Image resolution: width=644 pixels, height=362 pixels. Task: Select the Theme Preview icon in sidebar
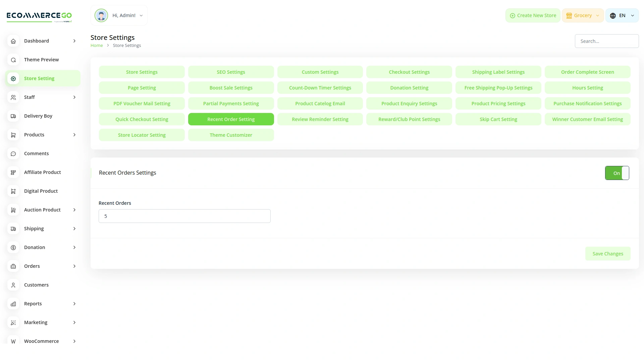13,60
